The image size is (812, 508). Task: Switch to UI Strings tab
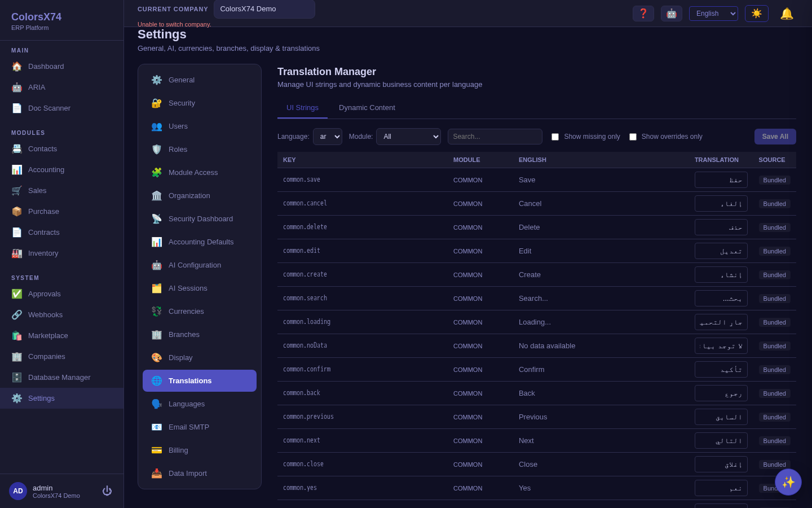[x=302, y=108]
